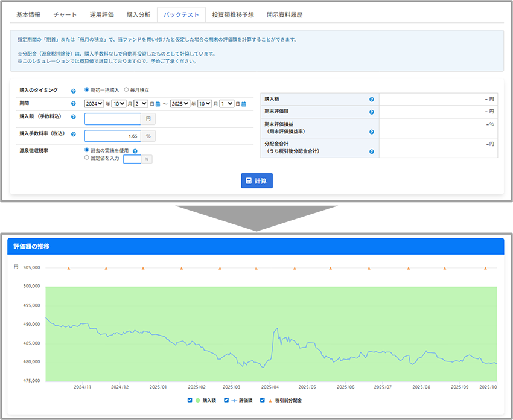Open the end year 2025 dropdown
The image size is (513, 420).
pyautogui.click(x=180, y=104)
